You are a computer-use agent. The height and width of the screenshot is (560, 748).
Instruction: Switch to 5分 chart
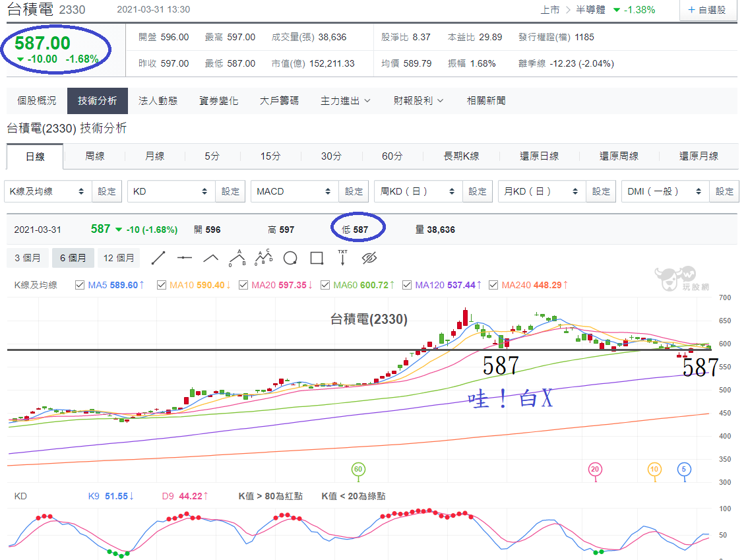212,156
